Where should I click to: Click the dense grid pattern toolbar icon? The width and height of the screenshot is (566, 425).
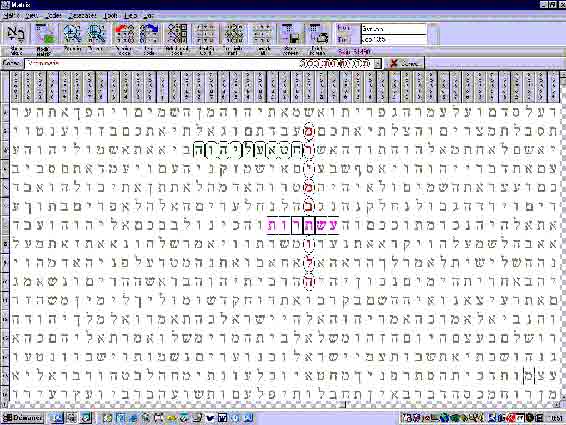(x=234, y=34)
